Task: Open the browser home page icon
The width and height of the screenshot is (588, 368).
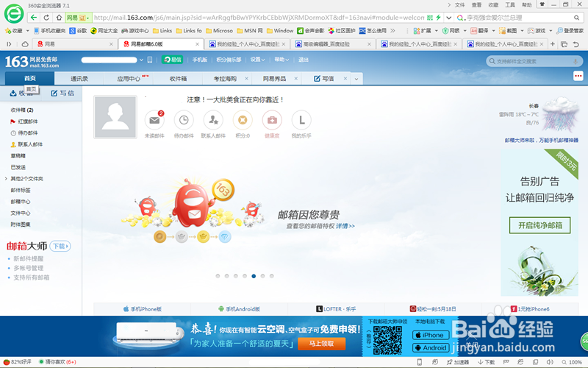Action: pos(59,18)
